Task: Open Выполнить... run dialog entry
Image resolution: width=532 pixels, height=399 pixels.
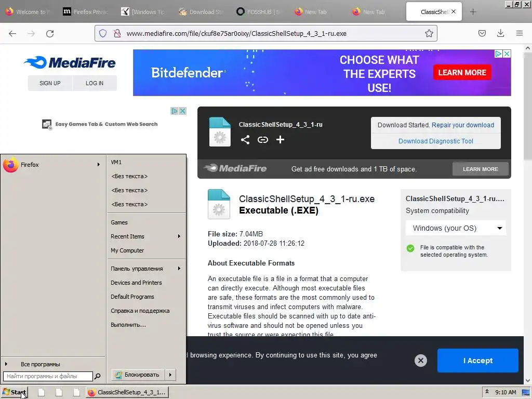Action: (x=146, y=325)
